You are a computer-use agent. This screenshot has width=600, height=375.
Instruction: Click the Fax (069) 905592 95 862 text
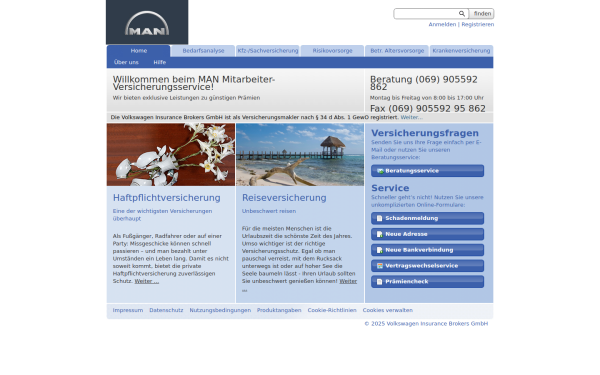pyautogui.click(x=427, y=109)
